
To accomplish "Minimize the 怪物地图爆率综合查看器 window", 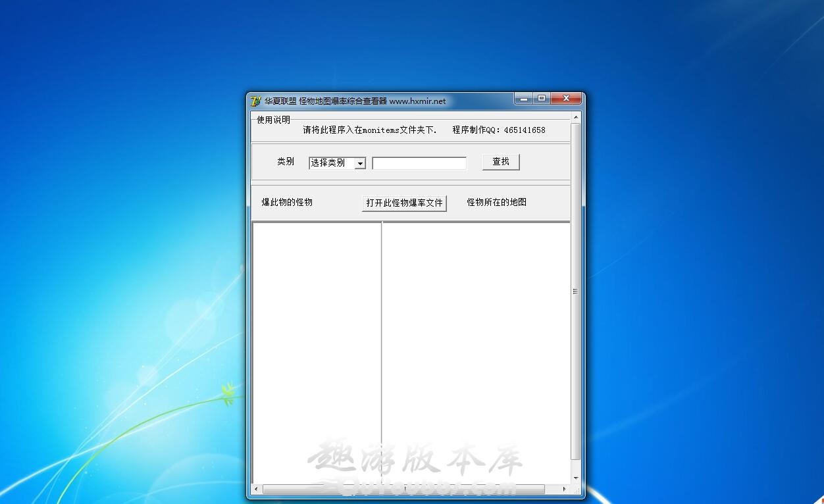I will [523, 99].
